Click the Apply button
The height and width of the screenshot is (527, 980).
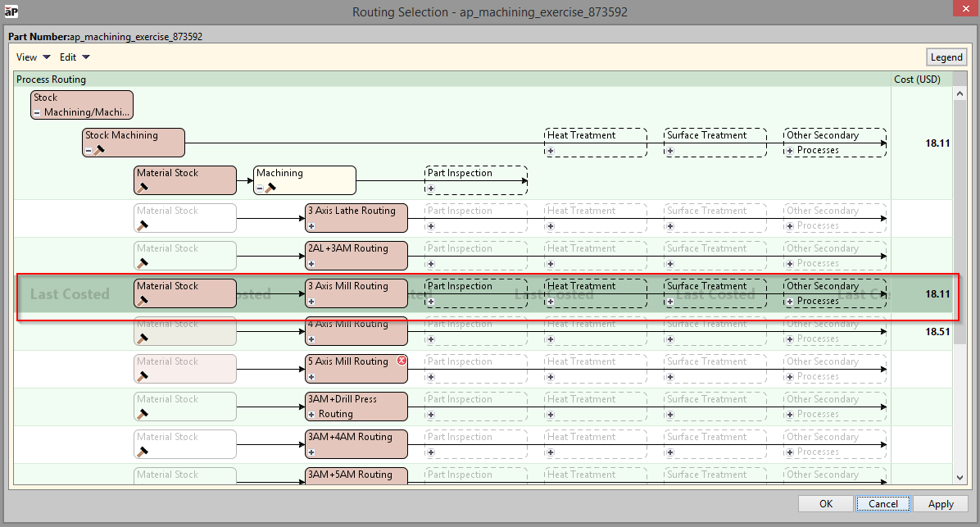[x=940, y=504]
